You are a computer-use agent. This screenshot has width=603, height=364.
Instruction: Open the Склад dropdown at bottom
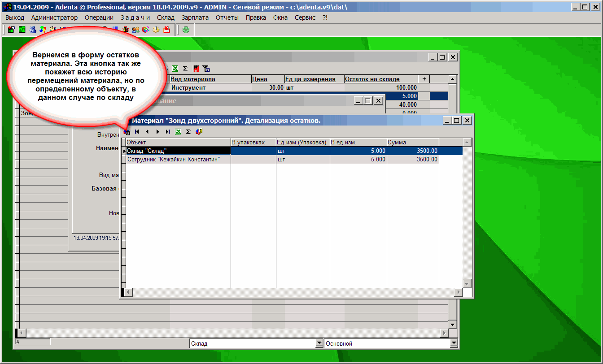coord(319,343)
